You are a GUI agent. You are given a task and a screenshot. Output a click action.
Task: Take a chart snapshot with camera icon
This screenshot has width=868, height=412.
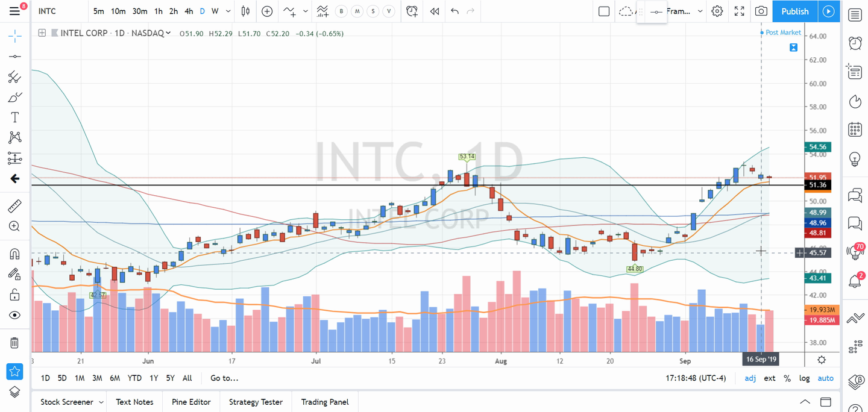tap(761, 11)
